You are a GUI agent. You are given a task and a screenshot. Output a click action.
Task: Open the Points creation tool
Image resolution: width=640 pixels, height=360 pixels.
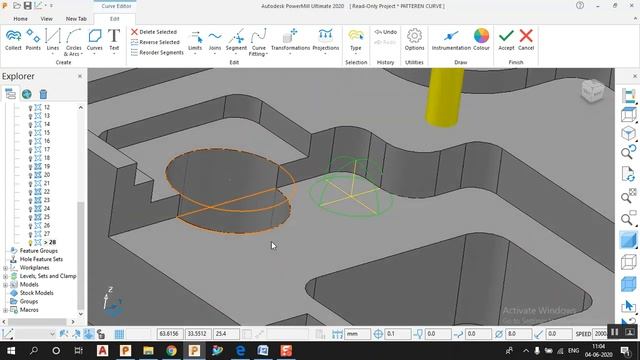(33, 40)
